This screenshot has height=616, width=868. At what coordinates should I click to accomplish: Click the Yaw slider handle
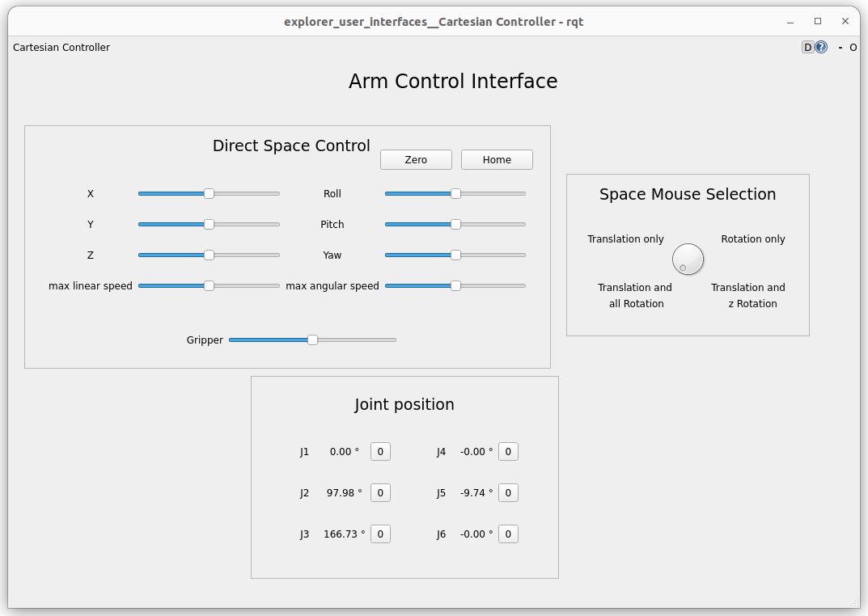455,255
